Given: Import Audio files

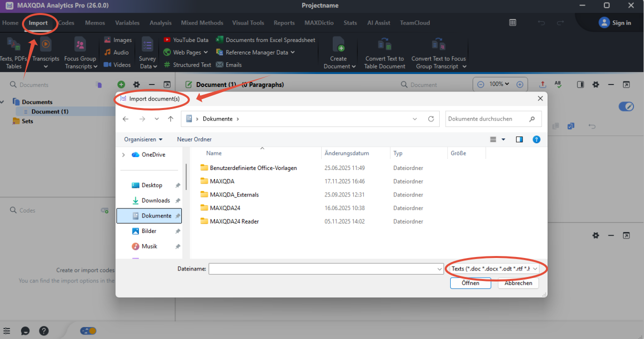Looking at the screenshot, I should pyautogui.click(x=116, y=52).
